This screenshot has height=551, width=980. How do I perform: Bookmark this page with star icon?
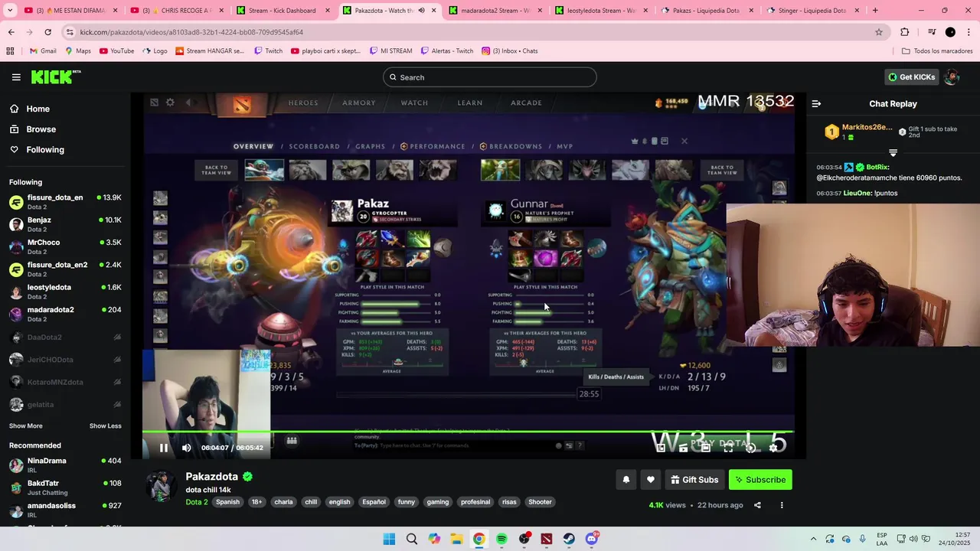tap(879, 32)
